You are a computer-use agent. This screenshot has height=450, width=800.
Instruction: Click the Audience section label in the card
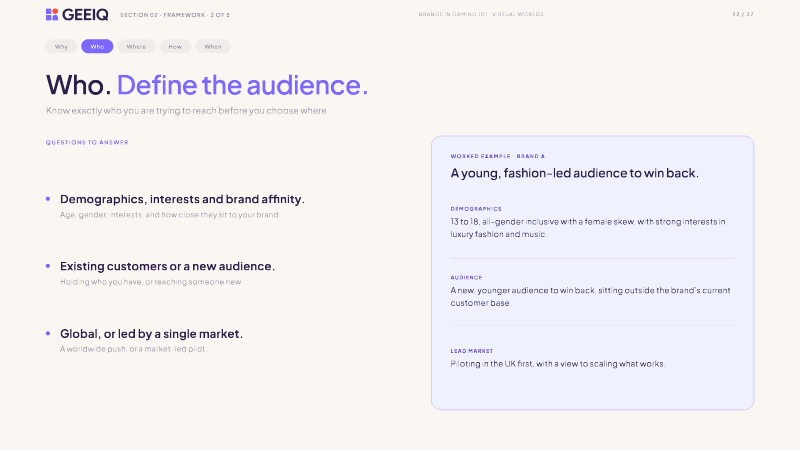click(x=466, y=278)
